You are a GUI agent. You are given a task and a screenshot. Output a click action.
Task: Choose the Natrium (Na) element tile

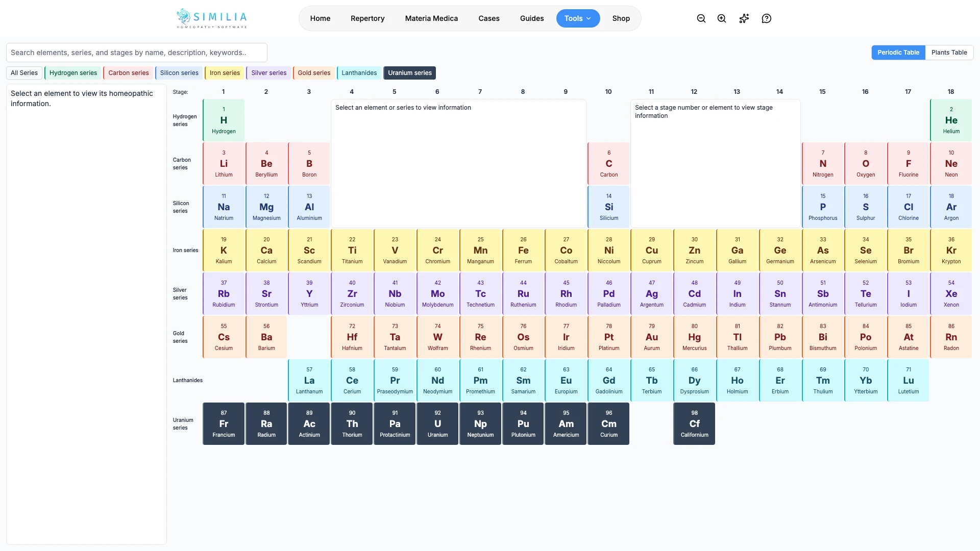click(x=224, y=207)
